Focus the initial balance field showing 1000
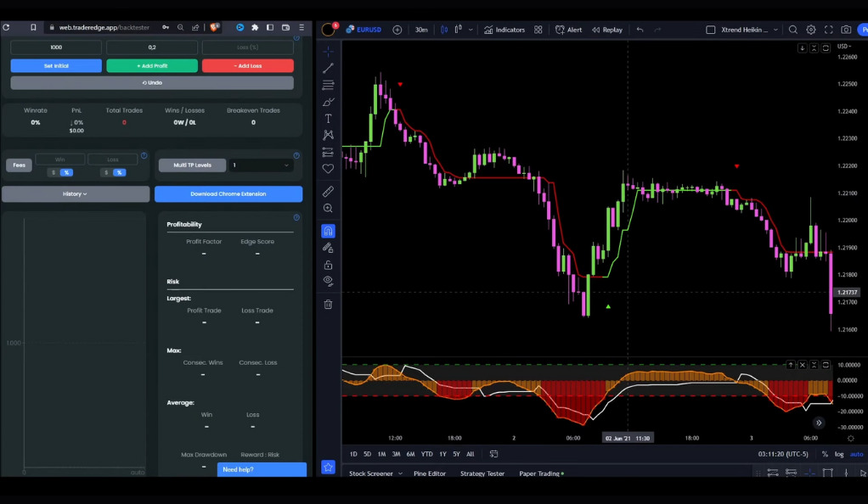868x504 pixels. pos(56,48)
